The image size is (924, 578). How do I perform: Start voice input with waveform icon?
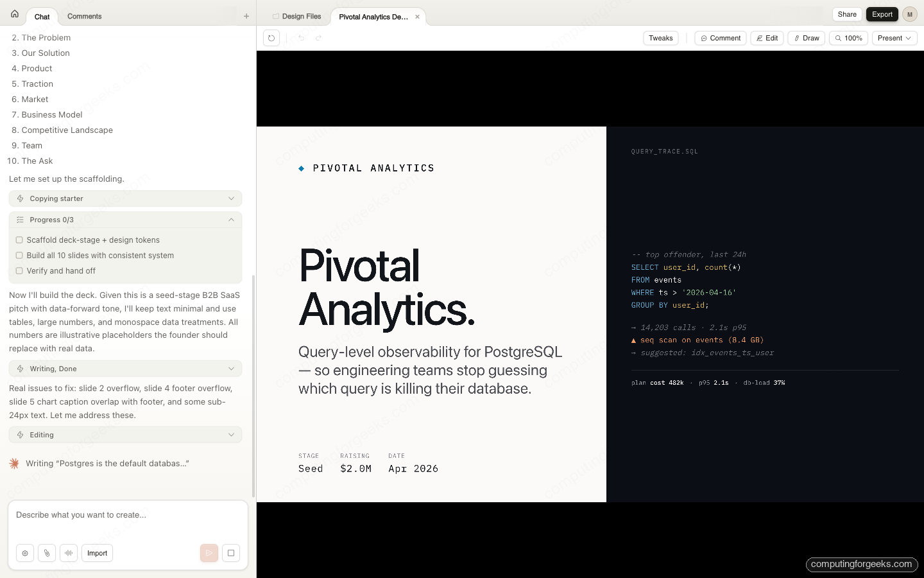click(x=69, y=553)
